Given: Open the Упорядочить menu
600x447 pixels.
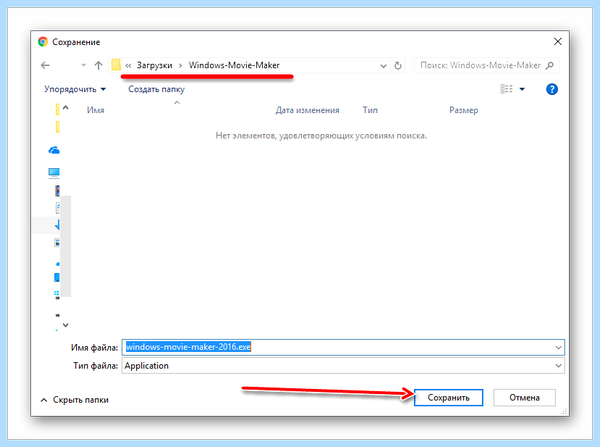Looking at the screenshot, I should pos(75,89).
